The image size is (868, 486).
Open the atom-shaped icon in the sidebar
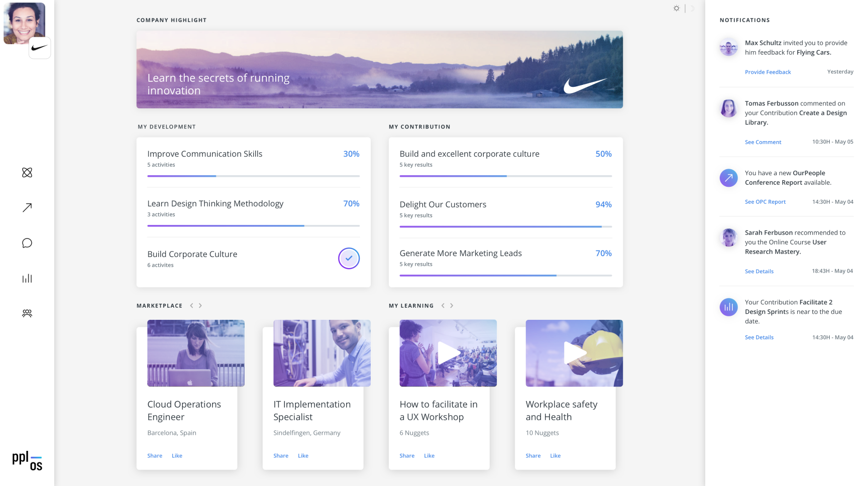point(27,173)
